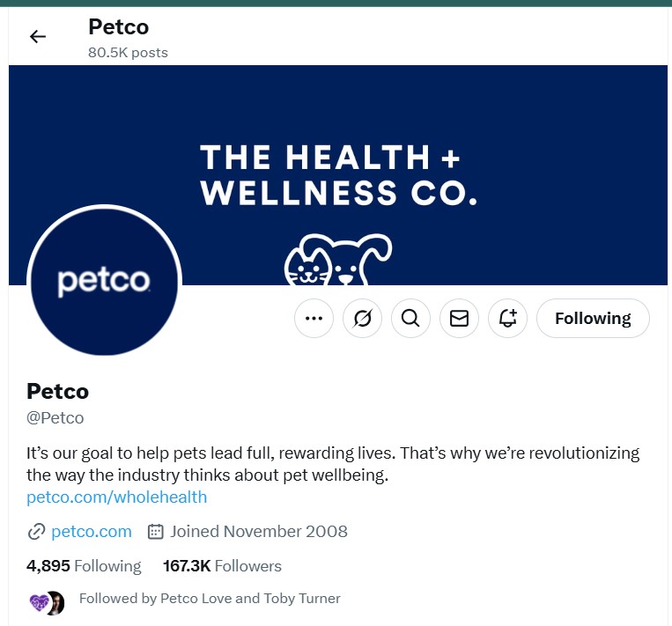Click the Toby Turner follower avatar

pyautogui.click(x=55, y=603)
